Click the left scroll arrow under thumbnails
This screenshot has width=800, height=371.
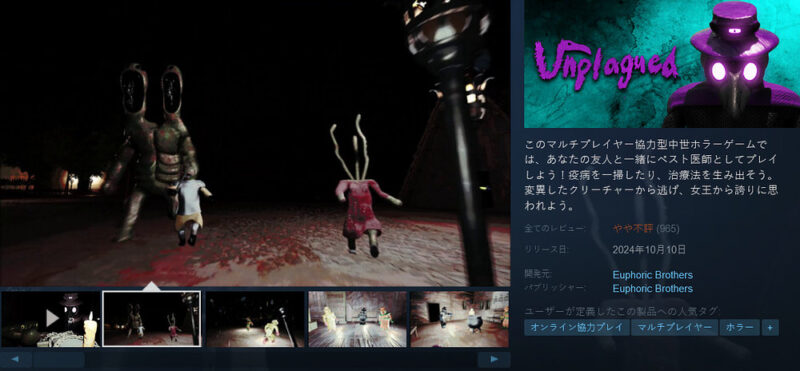coord(15,360)
